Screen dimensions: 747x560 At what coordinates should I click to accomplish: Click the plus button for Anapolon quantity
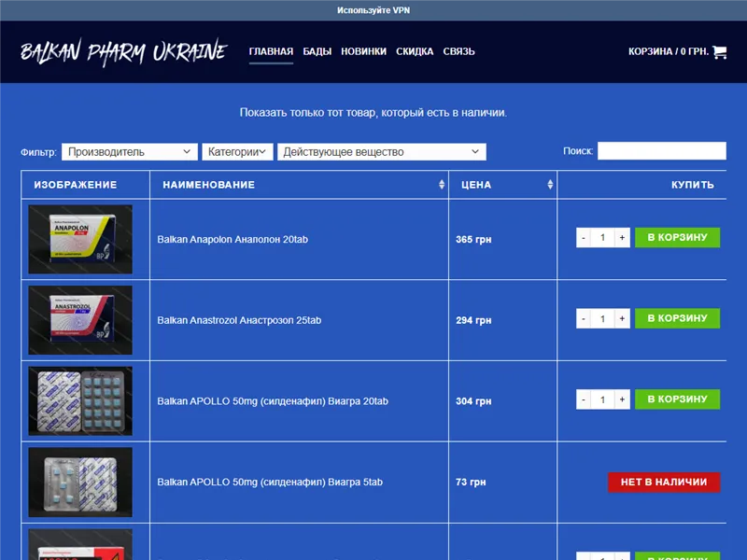point(622,238)
